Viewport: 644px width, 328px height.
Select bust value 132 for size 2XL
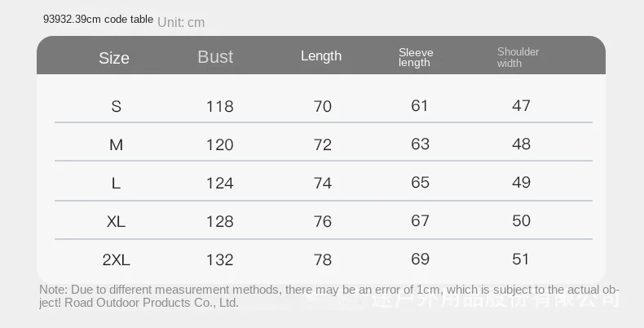(x=219, y=259)
